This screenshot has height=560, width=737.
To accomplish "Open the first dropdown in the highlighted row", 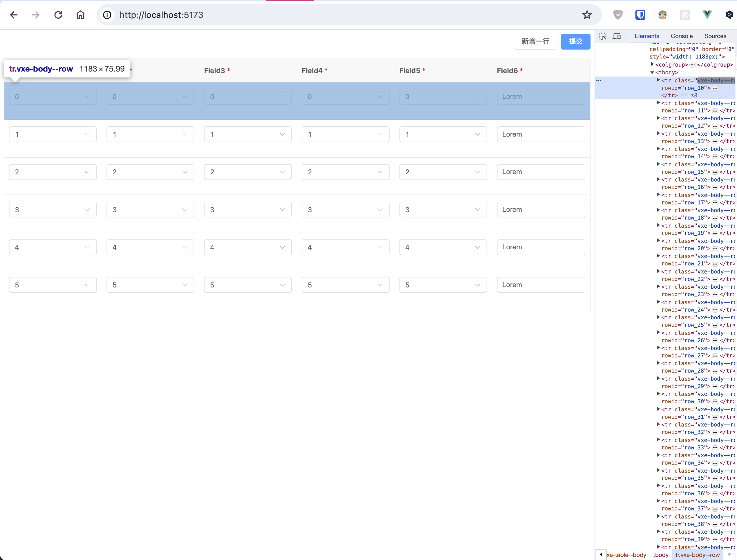I will 52,96.
